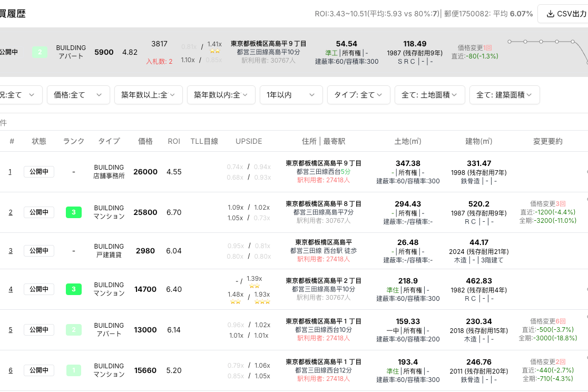The width and height of the screenshot is (588, 392).
Task: Open the 1年以内 period dropdown
Action: pyautogui.click(x=291, y=95)
